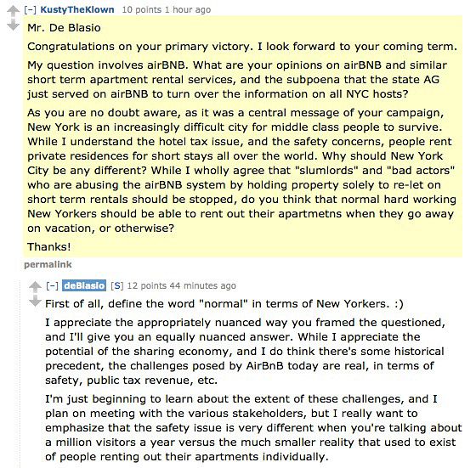The height and width of the screenshot is (468, 476).
Task: Click the "Mr. De Blasio" greeting line
Action: tap(64, 27)
